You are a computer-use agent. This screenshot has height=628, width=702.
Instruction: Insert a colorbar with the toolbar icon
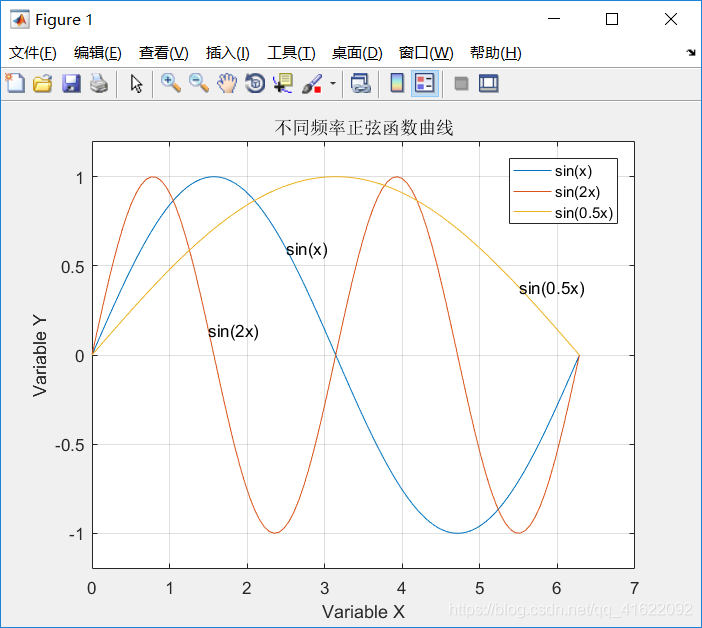pos(397,83)
